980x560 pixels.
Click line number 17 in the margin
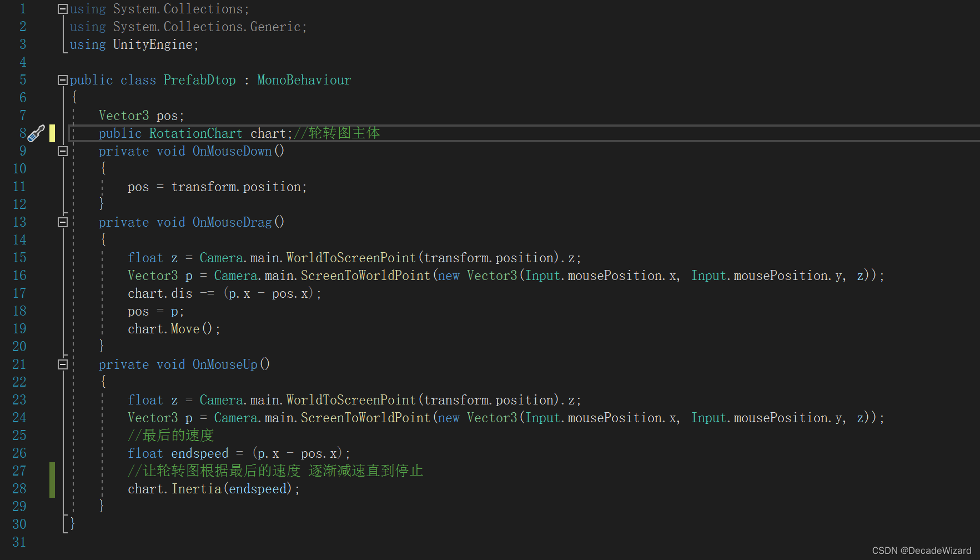(19, 293)
